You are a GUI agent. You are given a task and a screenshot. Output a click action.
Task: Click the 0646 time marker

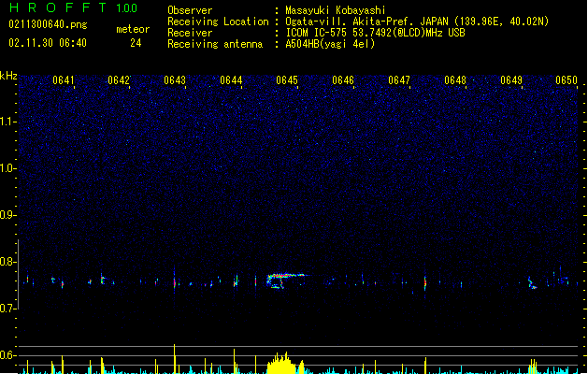click(x=343, y=80)
